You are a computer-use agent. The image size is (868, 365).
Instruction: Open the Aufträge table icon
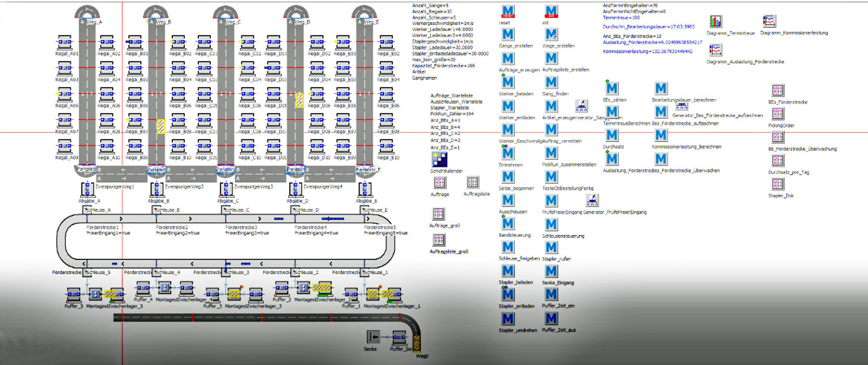(x=439, y=182)
